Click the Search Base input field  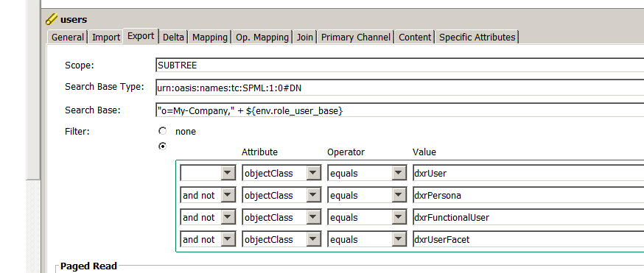coord(399,110)
